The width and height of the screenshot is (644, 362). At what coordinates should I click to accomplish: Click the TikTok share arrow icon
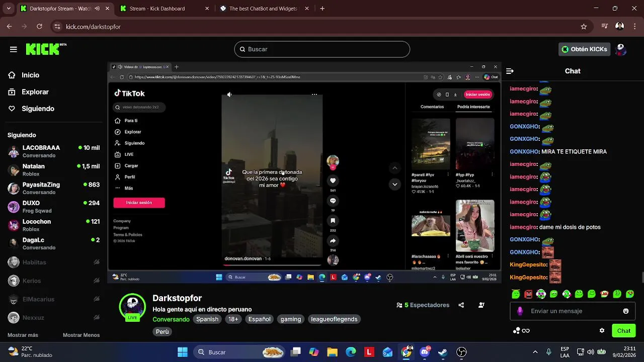coord(333,241)
